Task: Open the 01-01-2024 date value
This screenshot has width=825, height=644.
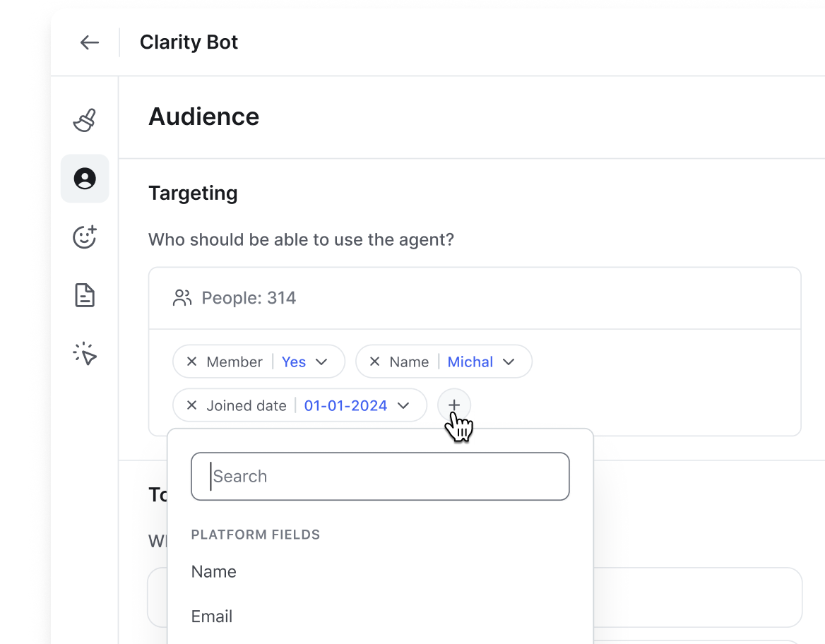Action: coord(345,405)
